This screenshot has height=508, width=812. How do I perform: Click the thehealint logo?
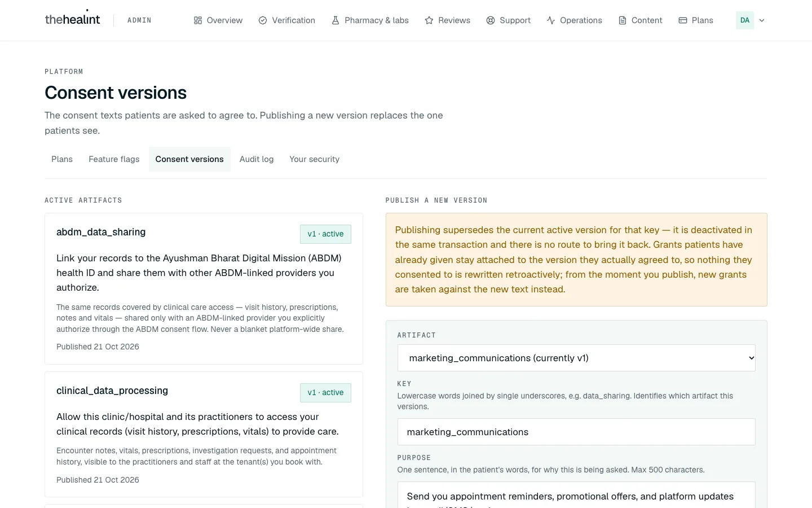pyautogui.click(x=72, y=19)
